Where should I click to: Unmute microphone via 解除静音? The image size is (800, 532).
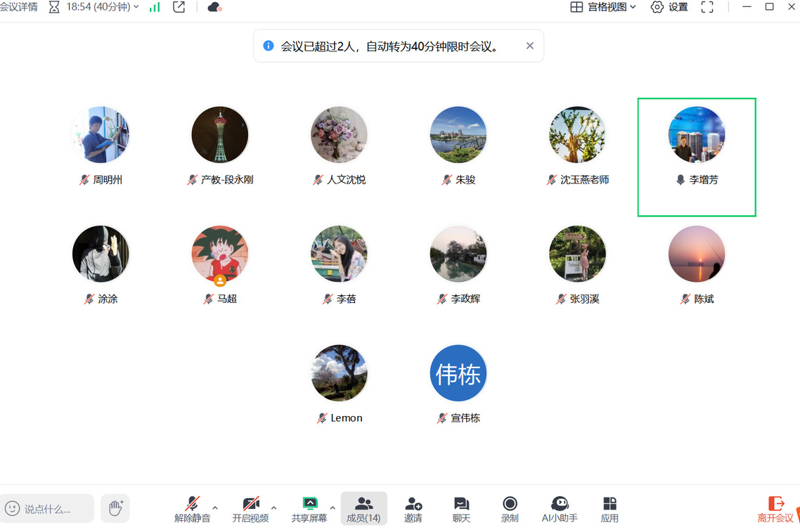[x=192, y=510]
